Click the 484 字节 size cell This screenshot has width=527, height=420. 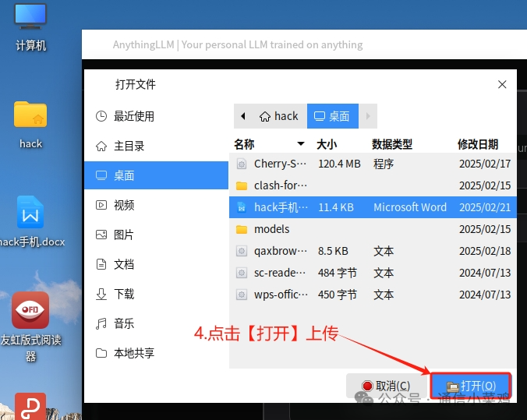(337, 273)
